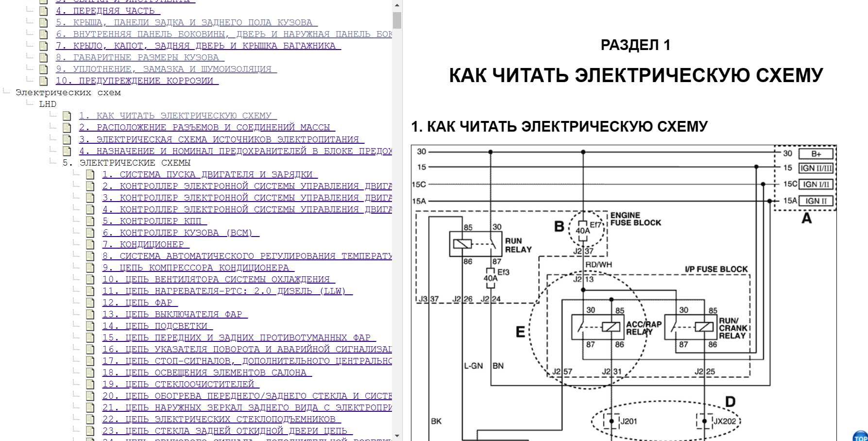
Task: Open 20. ЦЕПЬ ОБОГРЕВА СТЕКЛА link
Action: point(247,396)
